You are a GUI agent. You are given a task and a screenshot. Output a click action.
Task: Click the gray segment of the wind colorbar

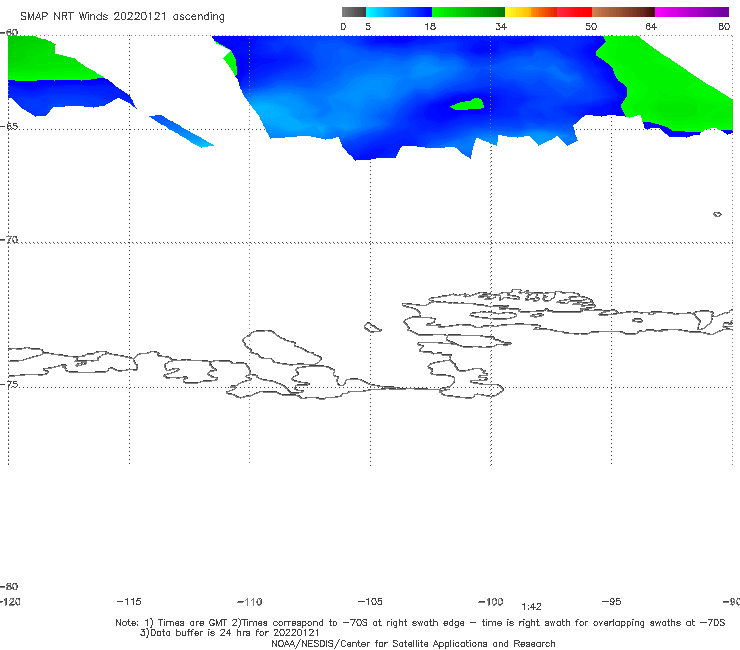click(x=353, y=12)
